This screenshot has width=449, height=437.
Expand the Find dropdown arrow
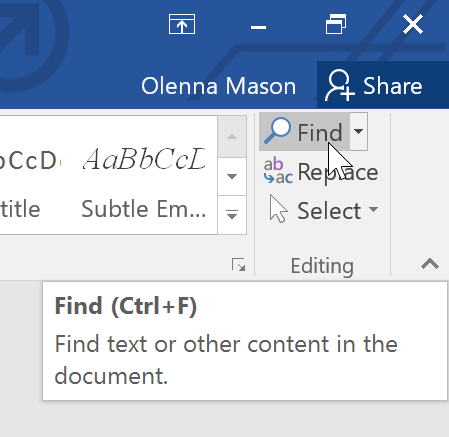point(358,132)
